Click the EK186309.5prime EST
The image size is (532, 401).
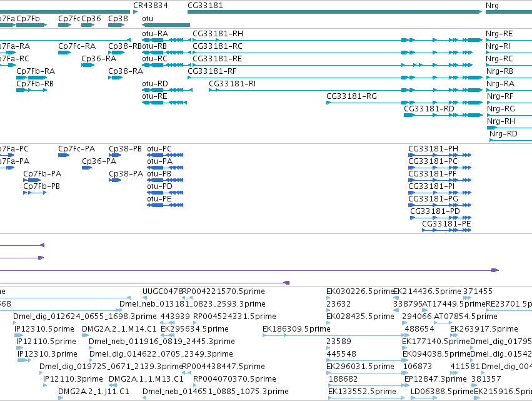pyautogui.click(x=334, y=335)
